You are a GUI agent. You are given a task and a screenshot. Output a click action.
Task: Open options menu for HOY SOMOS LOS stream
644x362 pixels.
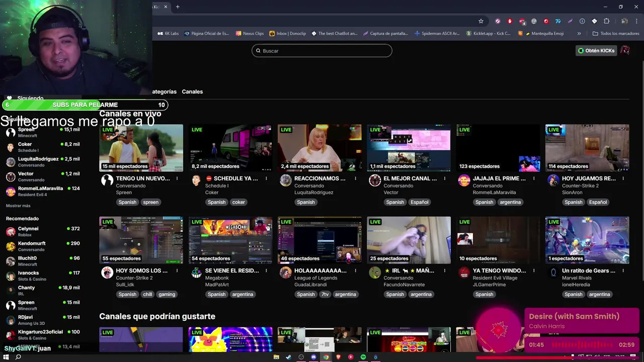(177, 270)
